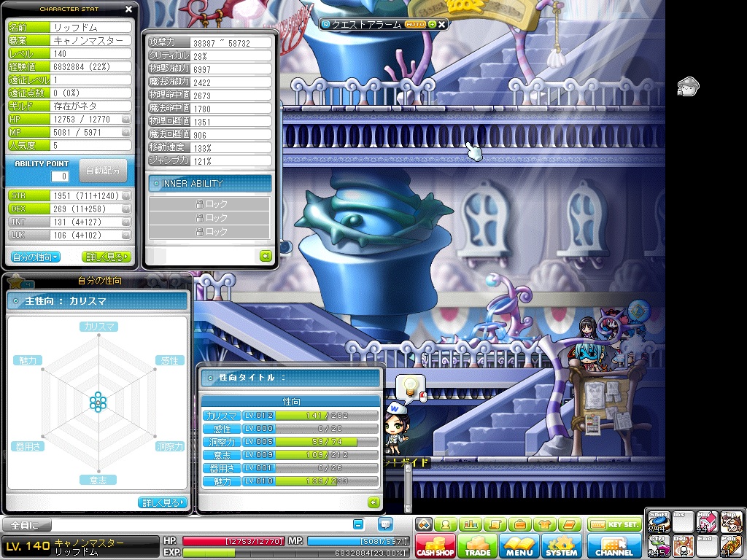Viewport: 747px width, 560px height.
Task: Click the light bulb quest icon above NPC
Action: coord(410,386)
